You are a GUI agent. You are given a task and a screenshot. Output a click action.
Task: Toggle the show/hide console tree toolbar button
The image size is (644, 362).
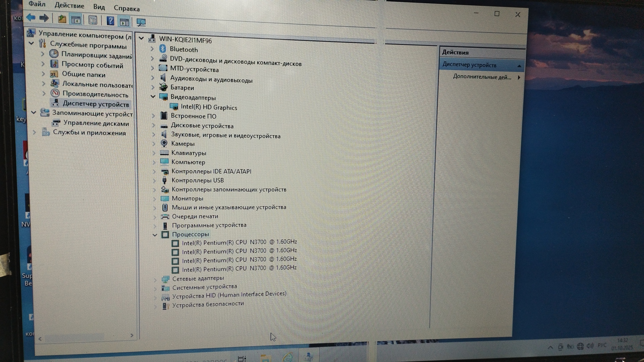(x=76, y=20)
